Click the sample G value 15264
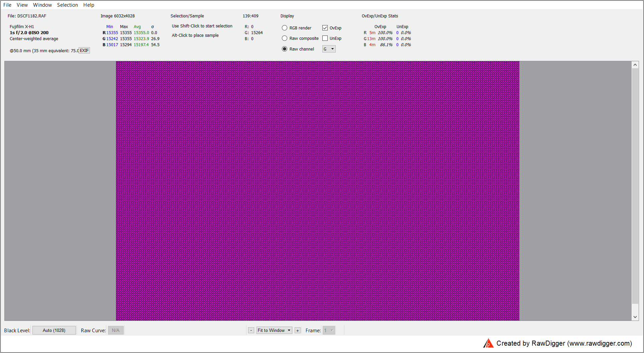The height and width of the screenshot is (353, 644). [x=257, y=33]
